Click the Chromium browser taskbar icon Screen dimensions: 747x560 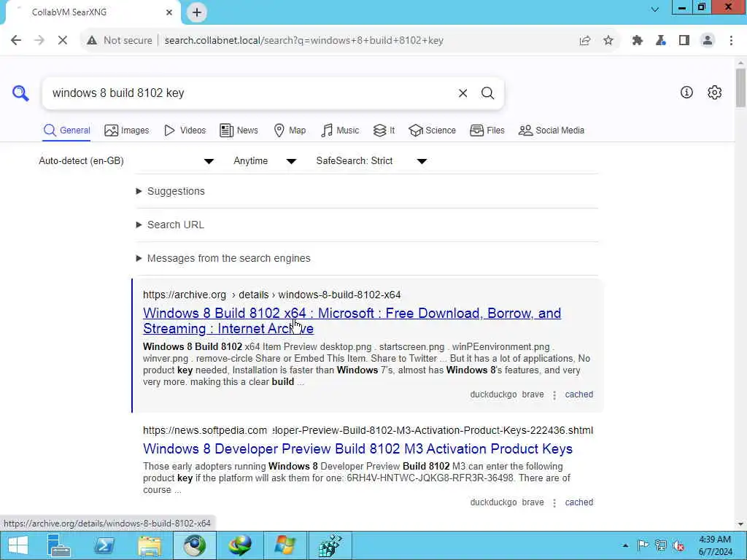[x=194, y=545]
